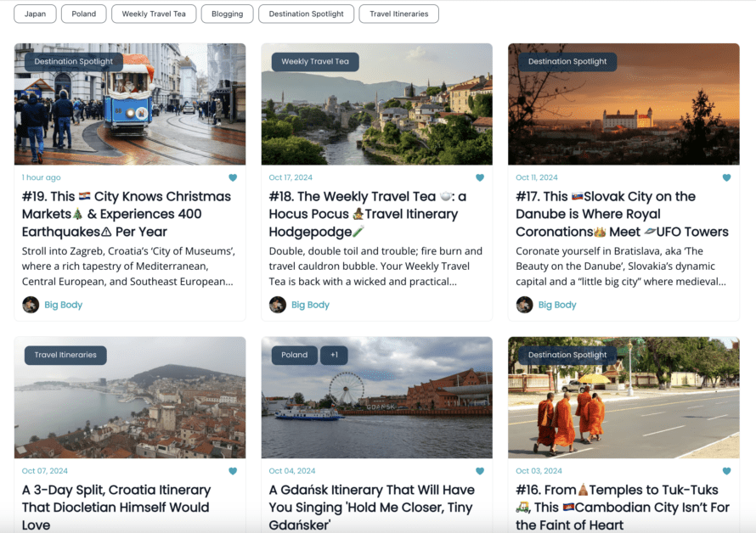
Task: Select the Weekly Travel Tea badge on post #18
Action: (x=315, y=61)
